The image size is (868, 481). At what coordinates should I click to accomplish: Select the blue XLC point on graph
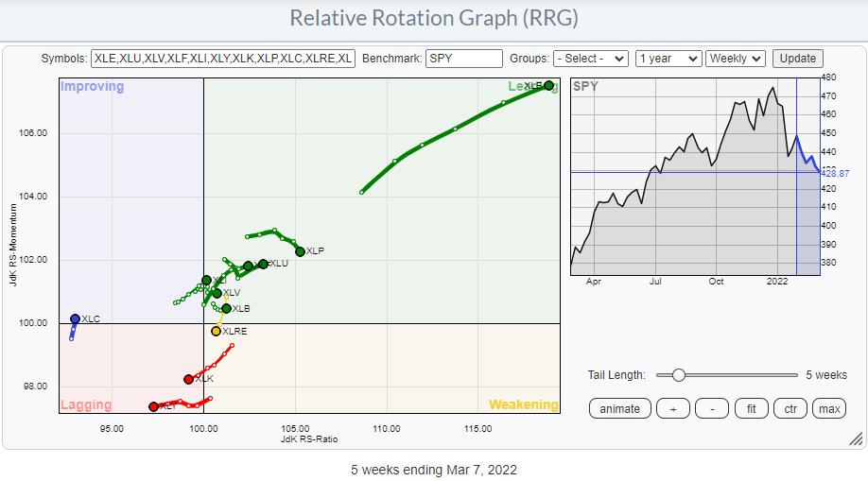[x=76, y=318]
